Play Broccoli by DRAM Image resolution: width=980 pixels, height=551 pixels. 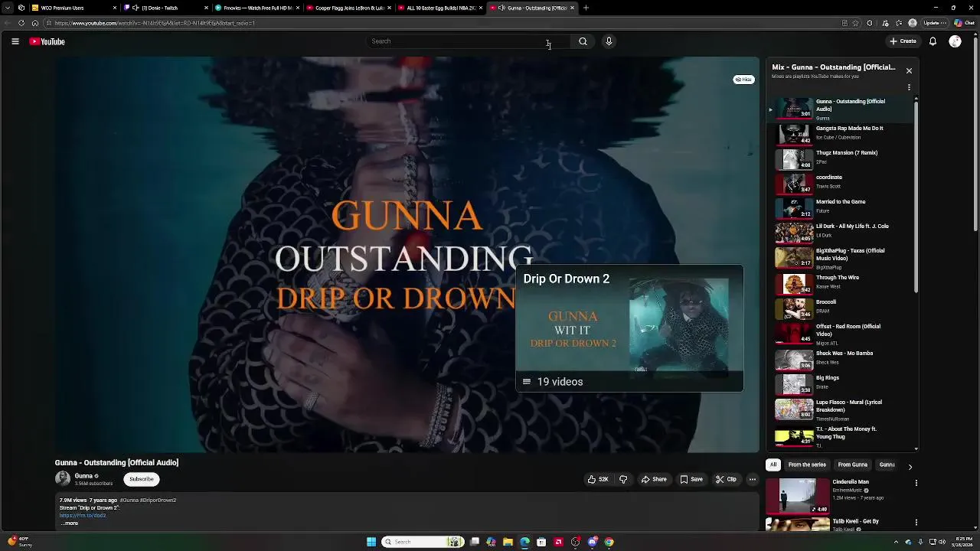click(x=842, y=307)
